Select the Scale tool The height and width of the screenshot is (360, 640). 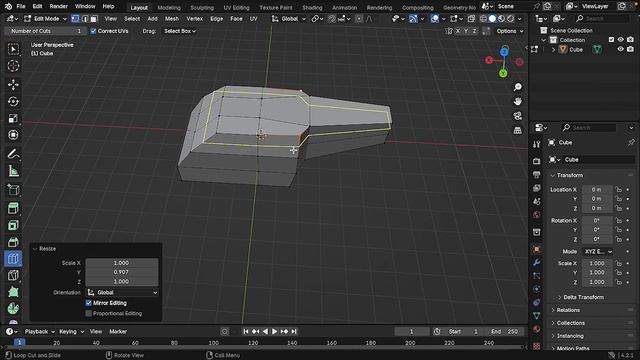coord(13,118)
